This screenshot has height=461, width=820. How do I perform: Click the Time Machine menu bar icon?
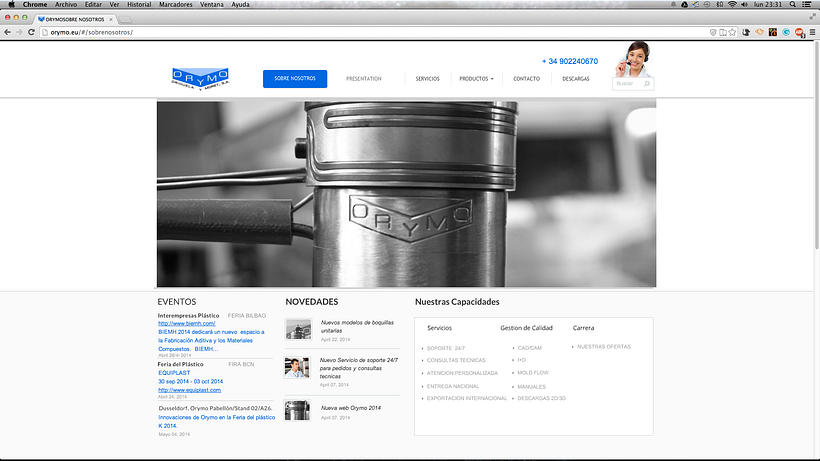[707, 4]
